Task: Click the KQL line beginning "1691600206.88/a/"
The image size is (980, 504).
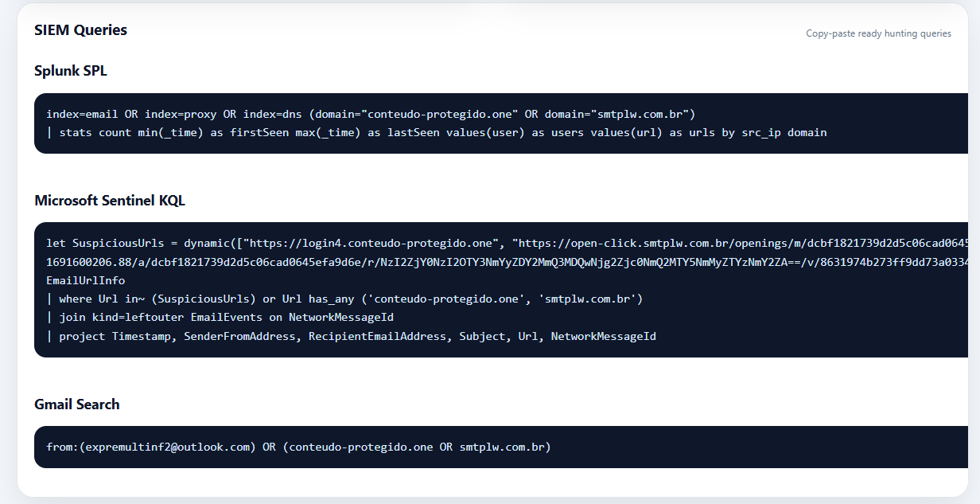Action: tap(507, 262)
